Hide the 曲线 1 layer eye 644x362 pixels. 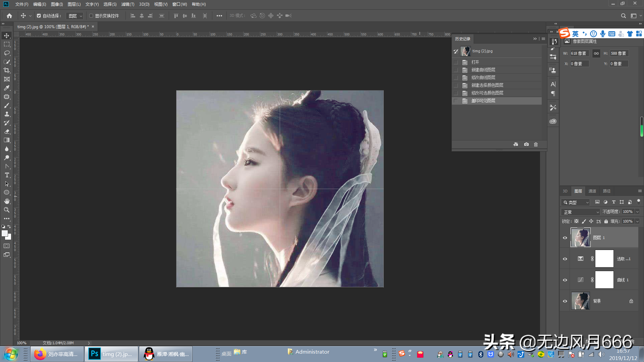565,280
